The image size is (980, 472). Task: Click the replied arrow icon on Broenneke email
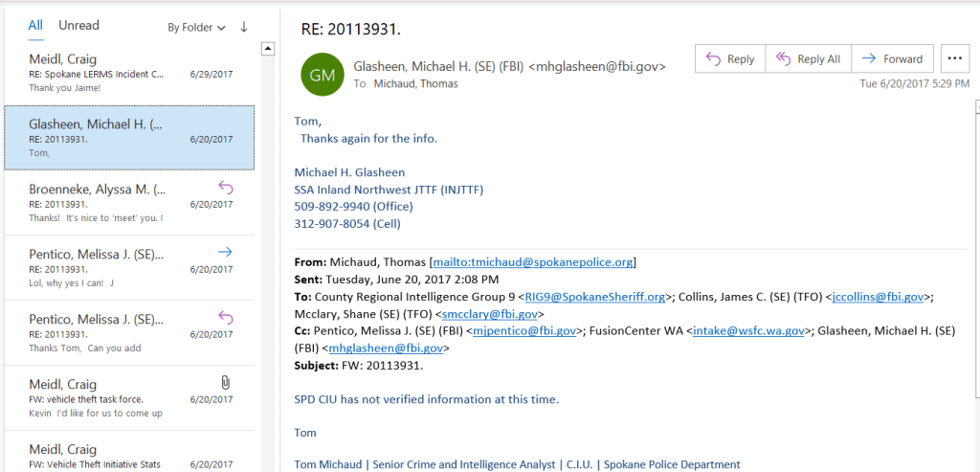(226, 189)
